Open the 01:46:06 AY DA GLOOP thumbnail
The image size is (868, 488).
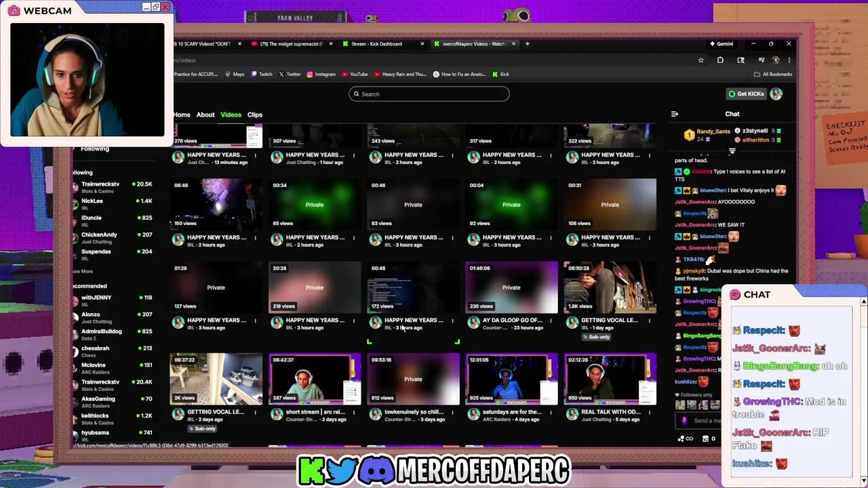tap(511, 287)
